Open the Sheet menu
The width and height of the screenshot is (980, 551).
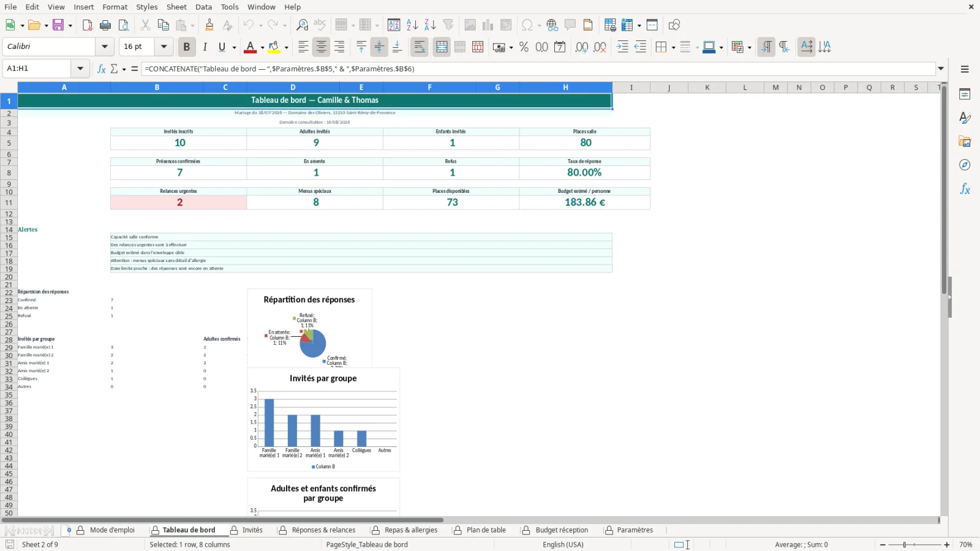pyautogui.click(x=176, y=7)
